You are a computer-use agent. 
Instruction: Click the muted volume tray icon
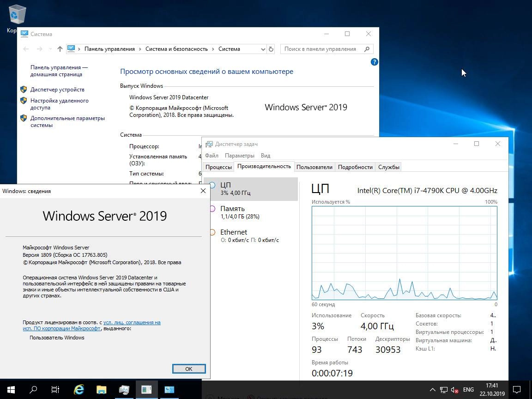[454, 390]
